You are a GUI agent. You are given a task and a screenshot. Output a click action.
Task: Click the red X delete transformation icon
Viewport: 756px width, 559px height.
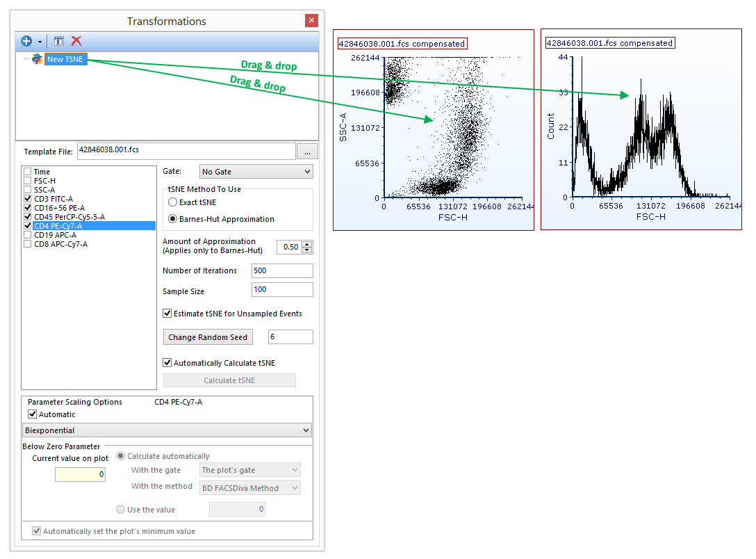[76, 42]
